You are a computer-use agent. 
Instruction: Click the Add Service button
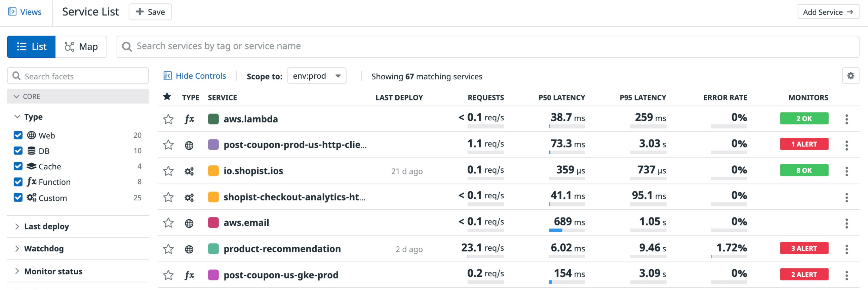(828, 12)
